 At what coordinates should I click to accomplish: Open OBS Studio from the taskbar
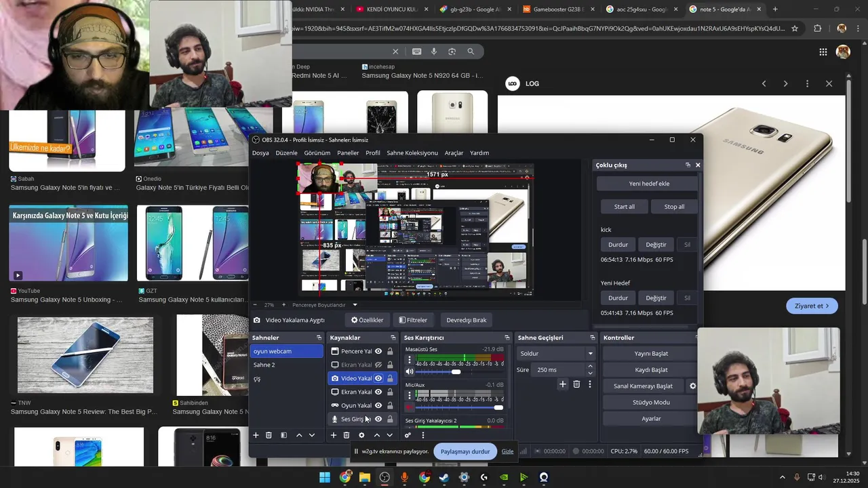pyautogui.click(x=385, y=477)
